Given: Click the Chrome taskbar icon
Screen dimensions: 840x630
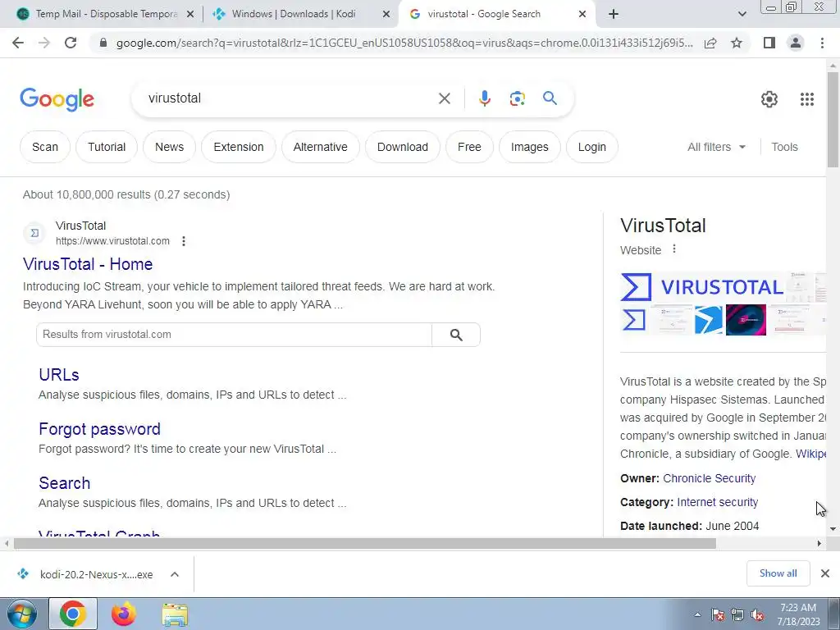Looking at the screenshot, I should (x=73, y=614).
